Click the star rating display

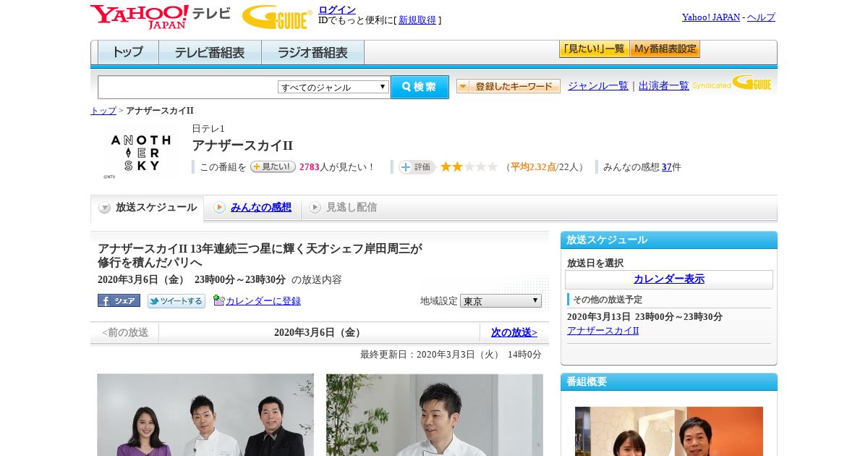click(x=469, y=167)
